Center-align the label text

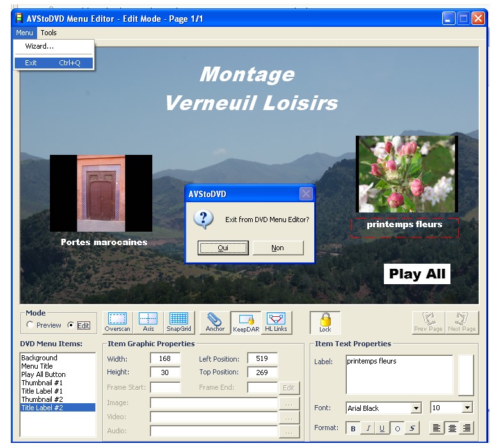(452, 428)
